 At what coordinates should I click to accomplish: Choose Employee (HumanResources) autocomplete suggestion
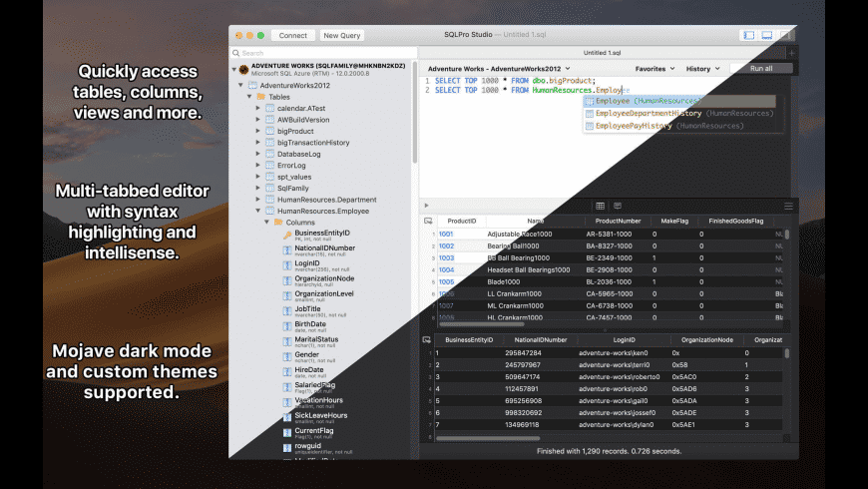[679, 101]
